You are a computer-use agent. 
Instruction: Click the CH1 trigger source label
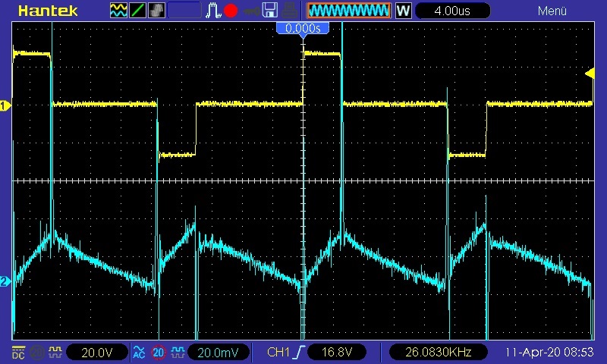click(x=278, y=352)
